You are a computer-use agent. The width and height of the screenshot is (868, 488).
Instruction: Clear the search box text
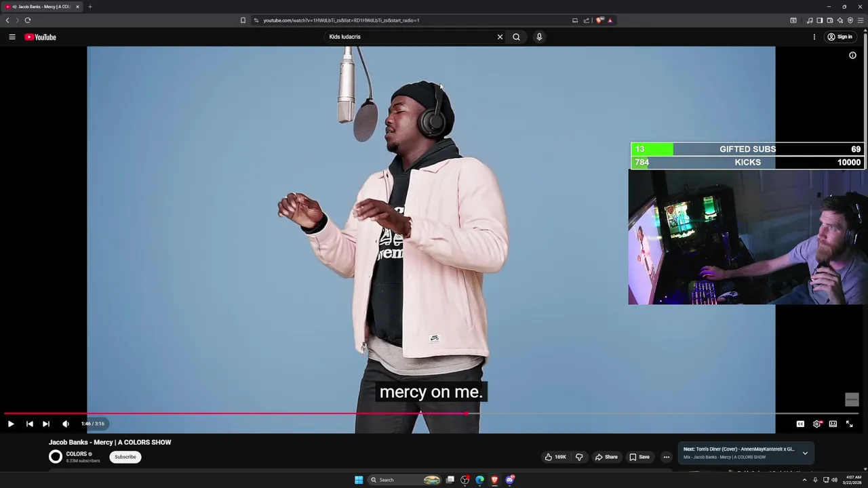(x=500, y=37)
